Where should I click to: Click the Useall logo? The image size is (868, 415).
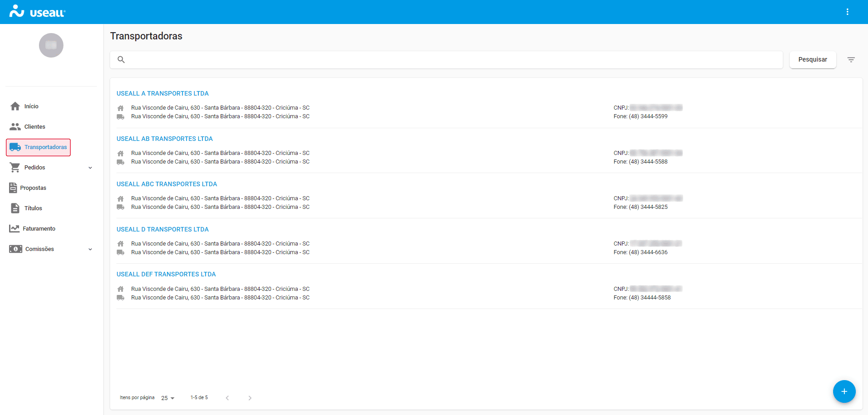[38, 11]
